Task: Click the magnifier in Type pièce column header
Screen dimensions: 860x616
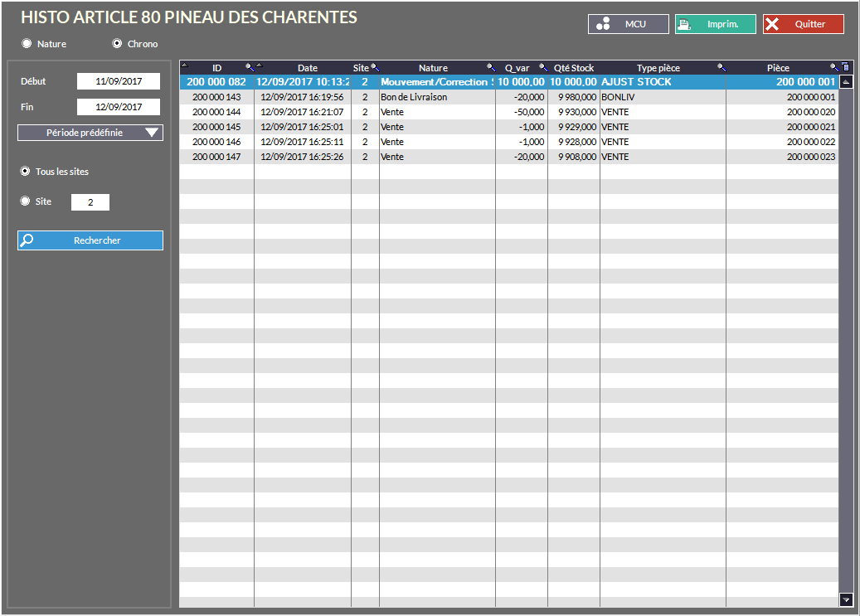Action: (x=721, y=67)
